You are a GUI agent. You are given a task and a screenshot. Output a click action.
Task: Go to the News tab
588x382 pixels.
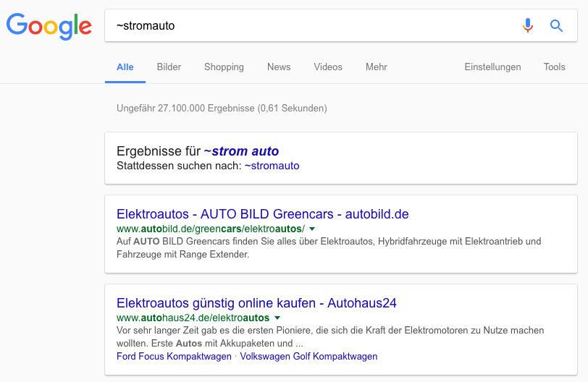tap(279, 67)
